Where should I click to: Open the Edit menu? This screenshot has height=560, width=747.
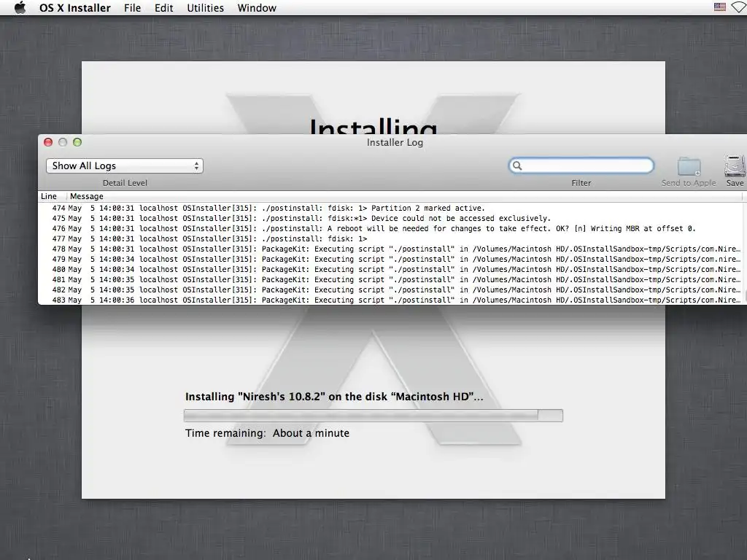click(163, 8)
